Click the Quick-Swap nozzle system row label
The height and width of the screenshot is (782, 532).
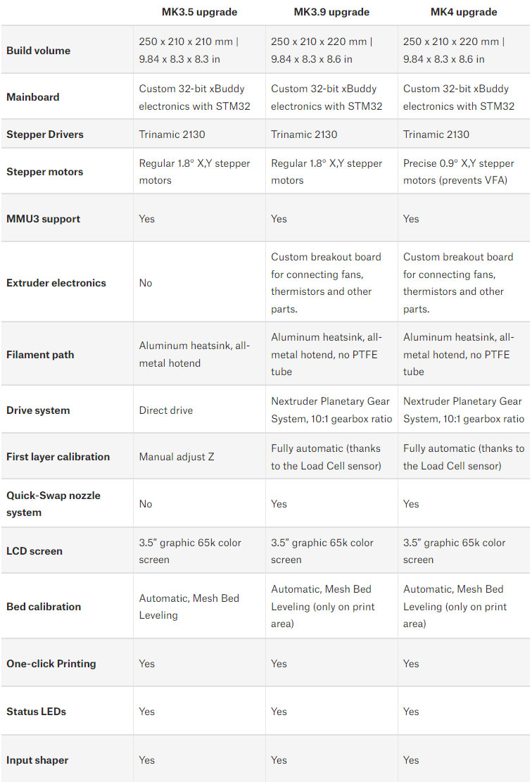click(53, 504)
